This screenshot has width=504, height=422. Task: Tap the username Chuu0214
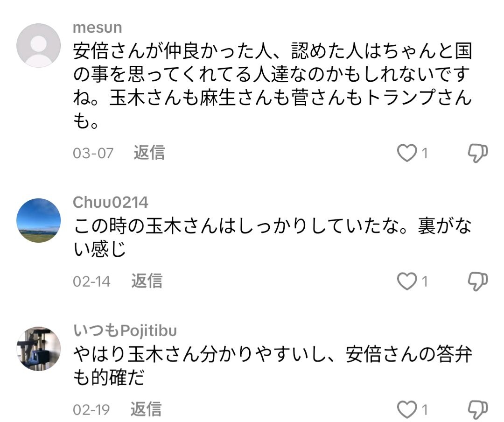pos(111,203)
